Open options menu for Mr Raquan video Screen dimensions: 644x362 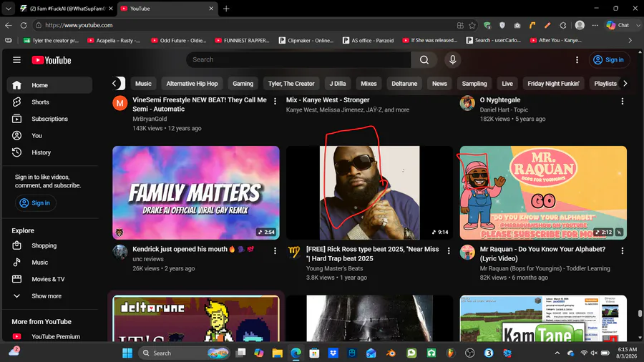click(x=623, y=251)
